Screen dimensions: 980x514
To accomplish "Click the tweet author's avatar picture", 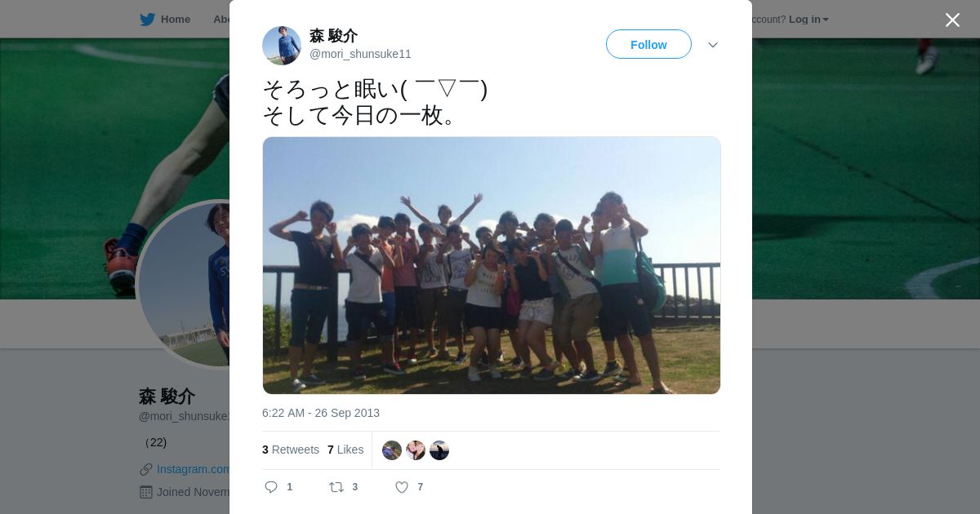I will [282, 46].
